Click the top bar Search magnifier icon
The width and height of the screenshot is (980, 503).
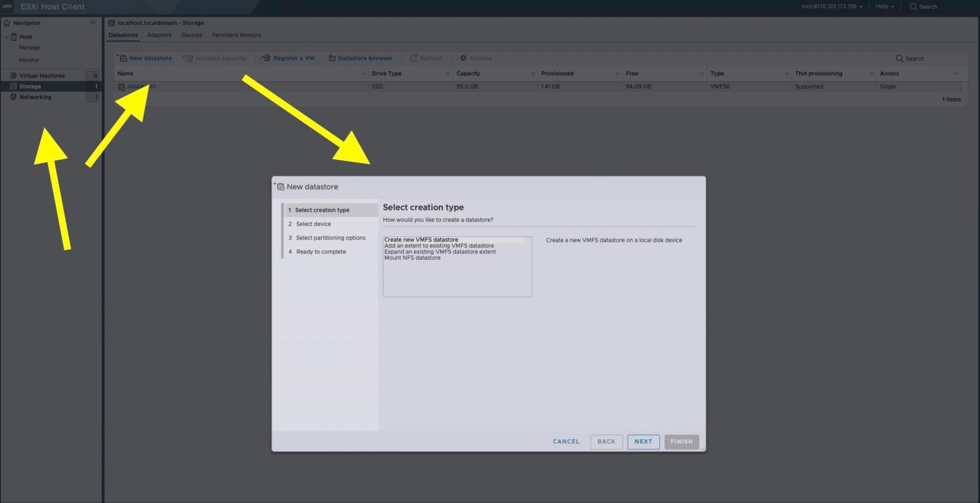(x=913, y=7)
